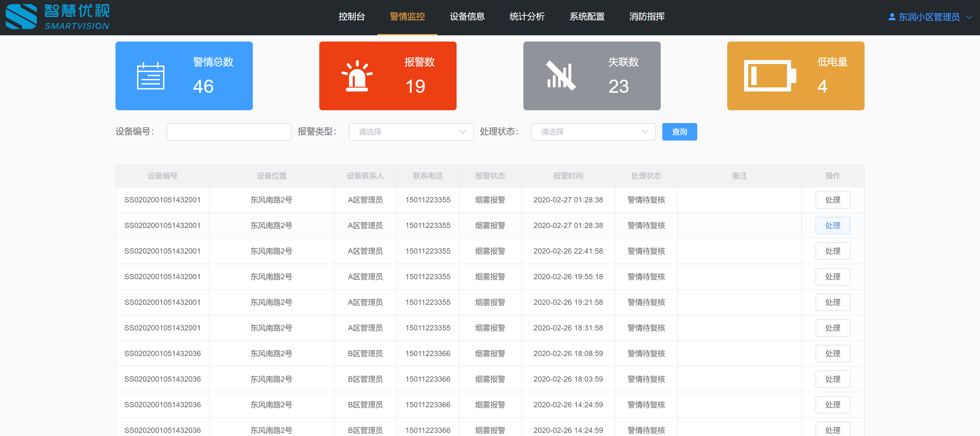980x436 pixels.
Task: Open the 系统配置 menu
Action: 587,17
